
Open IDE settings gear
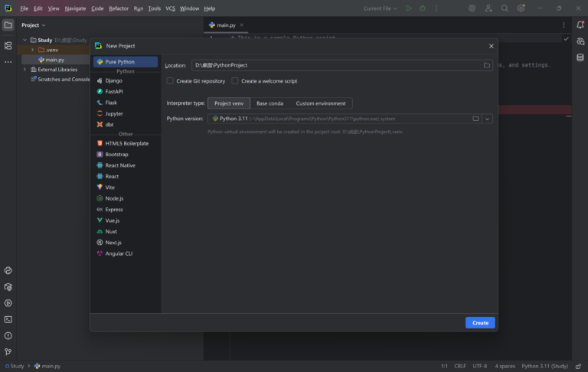[x=521, y=8]
